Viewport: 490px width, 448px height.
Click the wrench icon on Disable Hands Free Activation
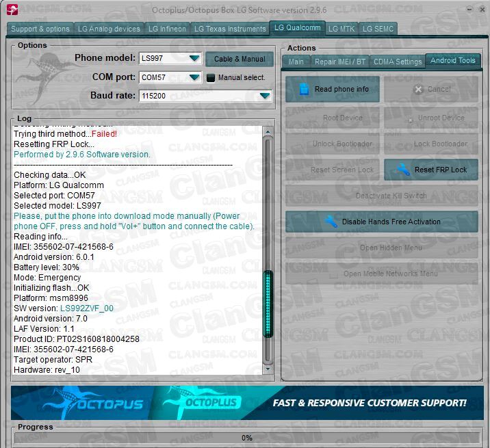pyautogui.click(x=331, y=222)
